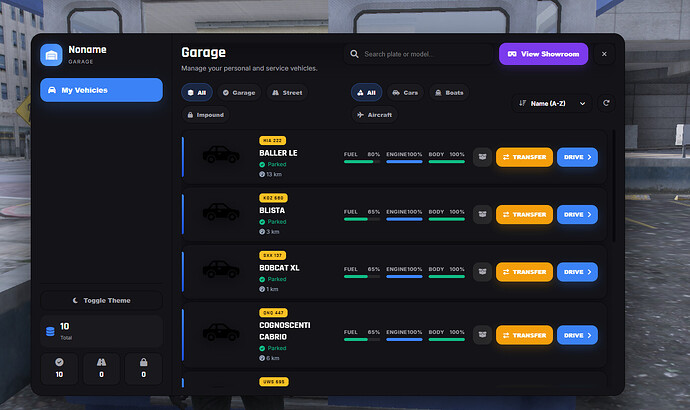This screenshot has width=690, height=410.
Task: Click the BALLER LE vehicle name
Action: 278,153
